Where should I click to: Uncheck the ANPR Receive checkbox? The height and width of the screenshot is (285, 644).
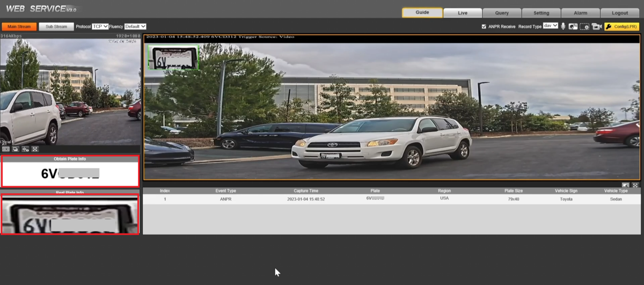click(484, 26)
